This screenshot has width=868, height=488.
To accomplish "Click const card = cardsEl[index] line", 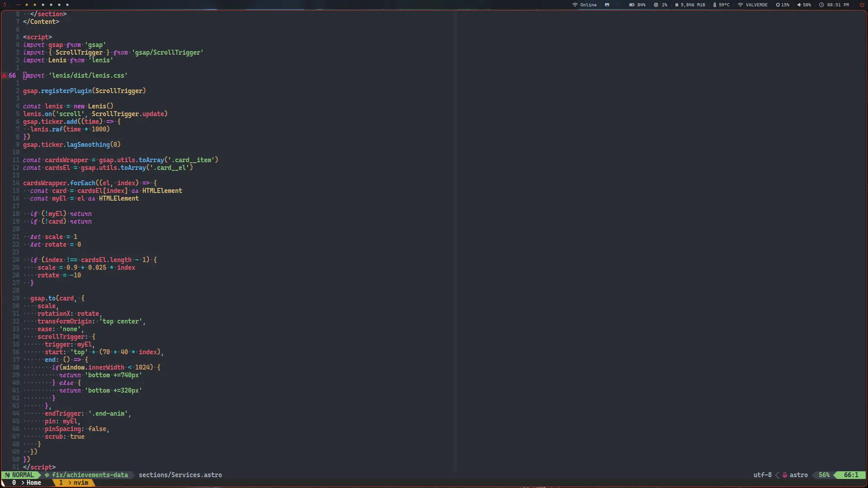I will [106, 191].
